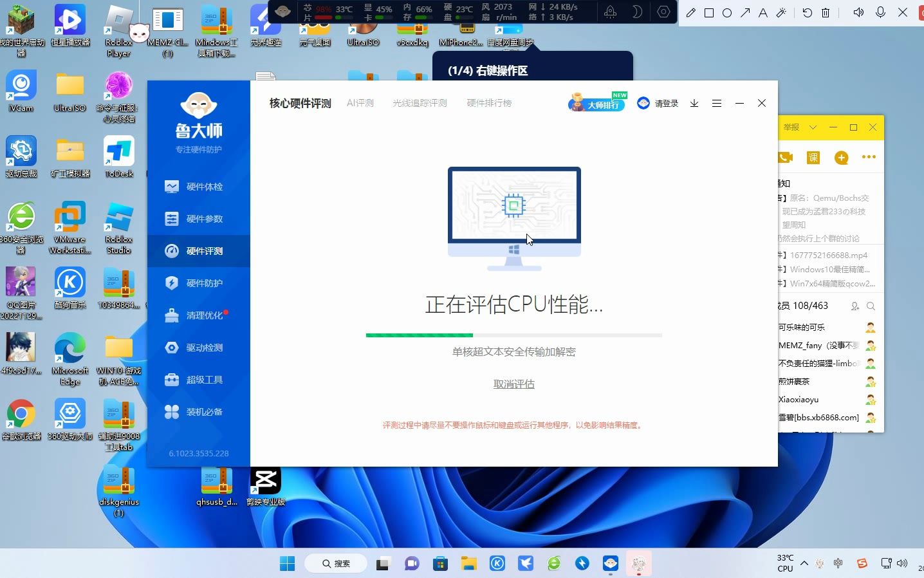
Task: Open Task View on the taskbar
Action: [x=383, y=564]
